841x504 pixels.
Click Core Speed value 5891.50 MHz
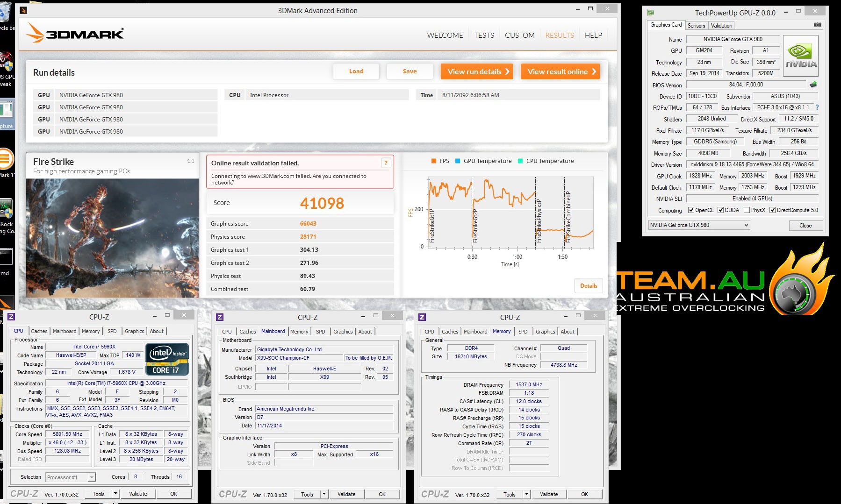[x=67, y=434]
